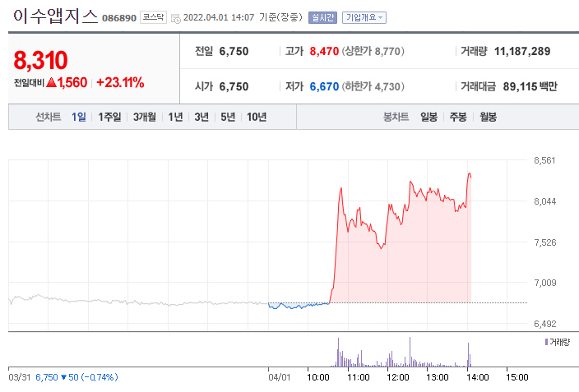Select the 월봉 monthly candle chart
This screenshot has width=579, height=392.
point(488,117)
